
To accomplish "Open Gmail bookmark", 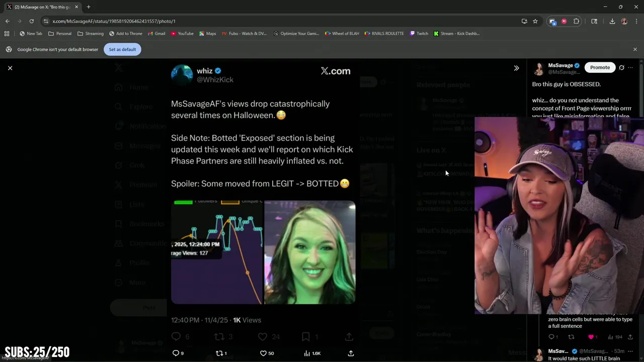I will pos(156,34).
